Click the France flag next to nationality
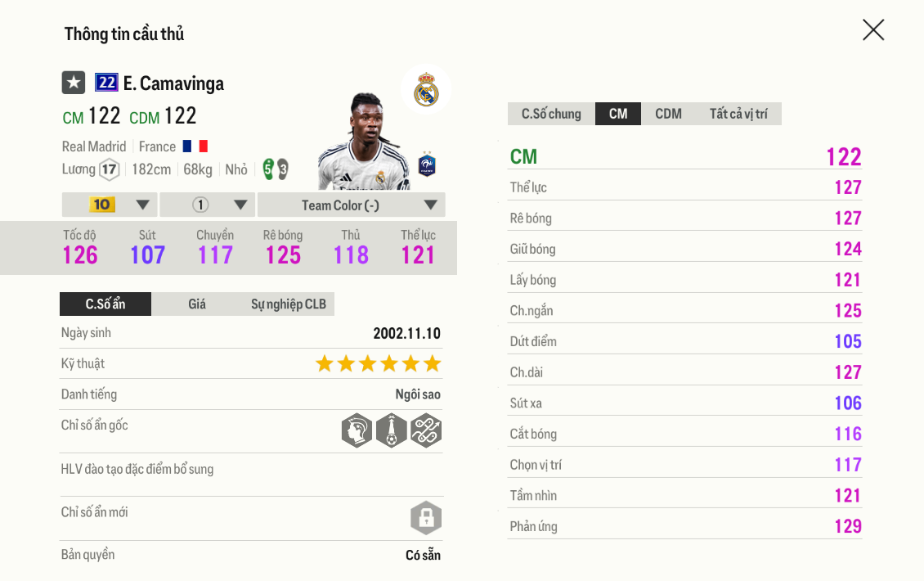Image resolution: width=924 pixels, height=581 pixels. click(194, 146)
